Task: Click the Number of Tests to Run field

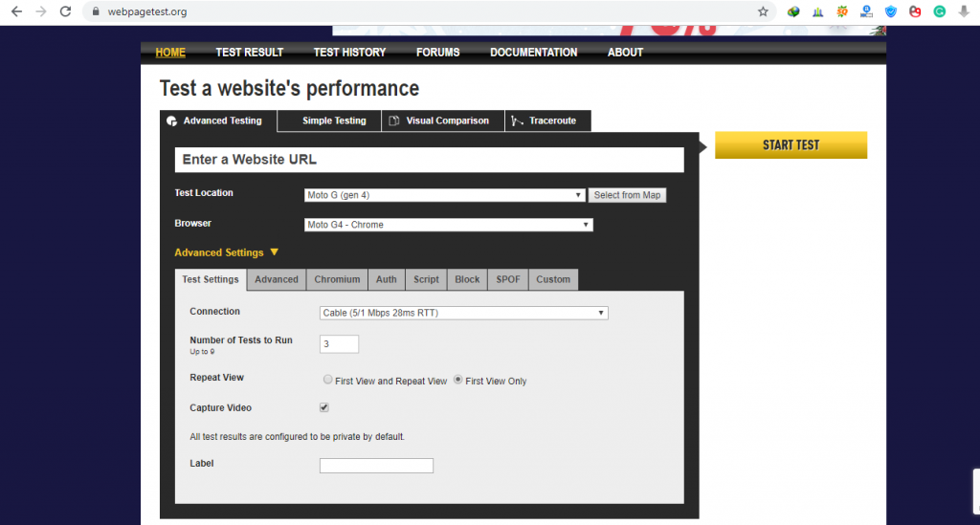Action: (x=340, y=344)
